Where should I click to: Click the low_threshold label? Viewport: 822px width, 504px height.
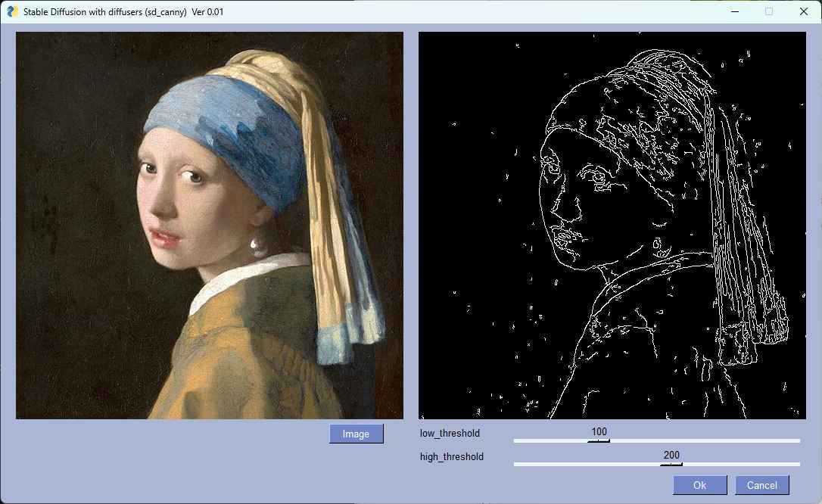click(450, 434)
